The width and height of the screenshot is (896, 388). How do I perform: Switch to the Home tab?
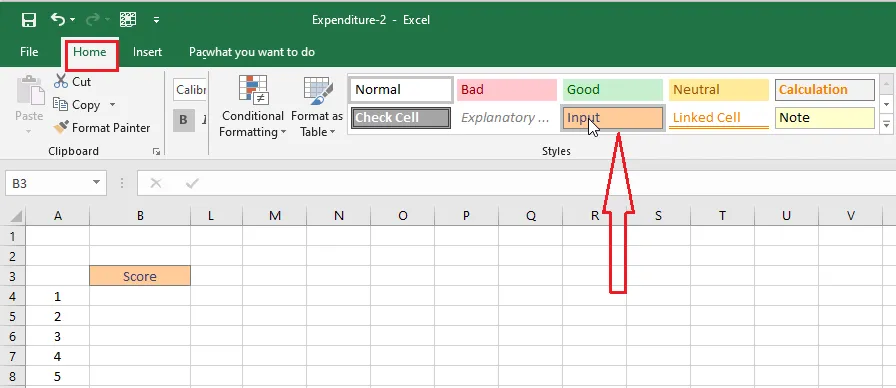(x=90, y=52)
